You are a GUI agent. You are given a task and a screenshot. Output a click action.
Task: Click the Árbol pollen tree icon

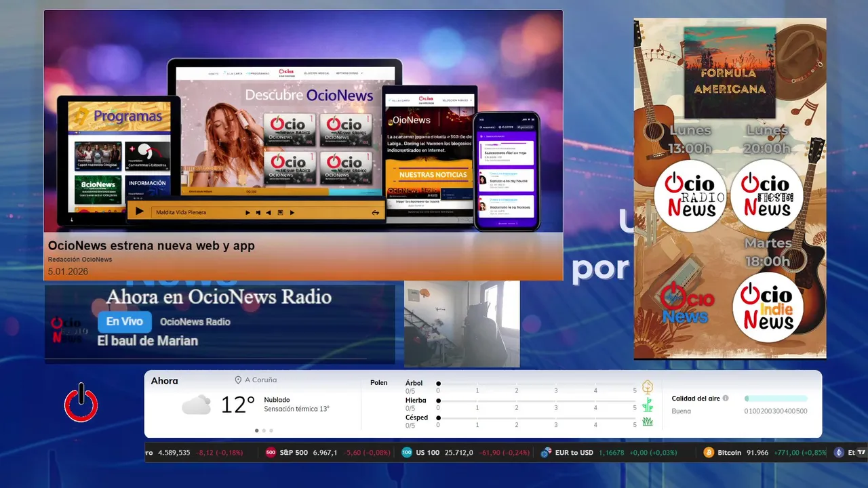point(648,387)
